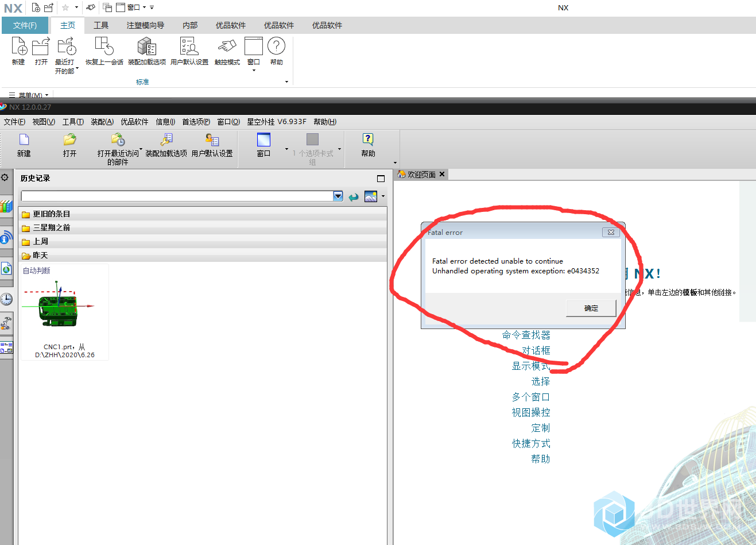Click history panel search input field
756x545 pixels.
pos(177,196)
